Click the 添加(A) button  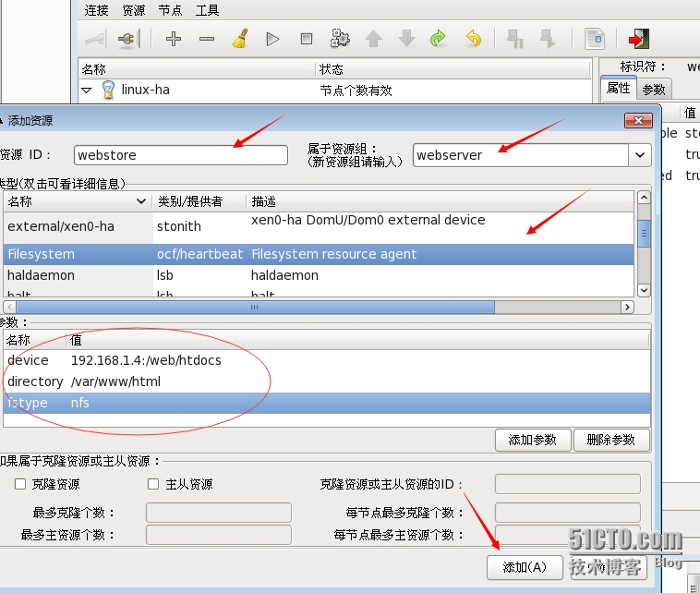(525, 567)
